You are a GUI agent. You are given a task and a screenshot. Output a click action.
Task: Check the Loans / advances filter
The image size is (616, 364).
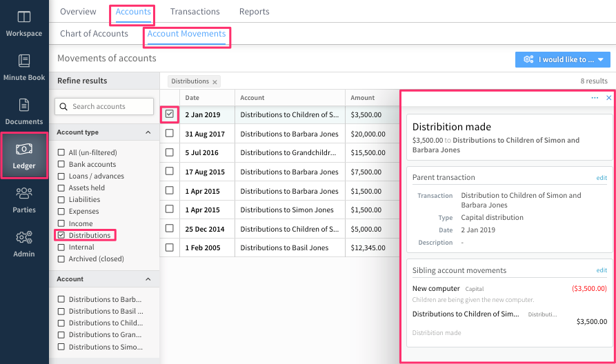61,176
